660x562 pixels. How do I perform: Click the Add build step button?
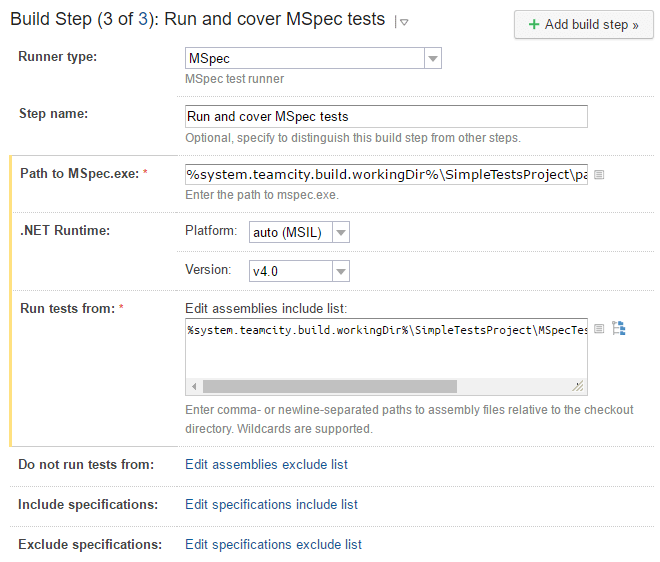coord(583,25)
